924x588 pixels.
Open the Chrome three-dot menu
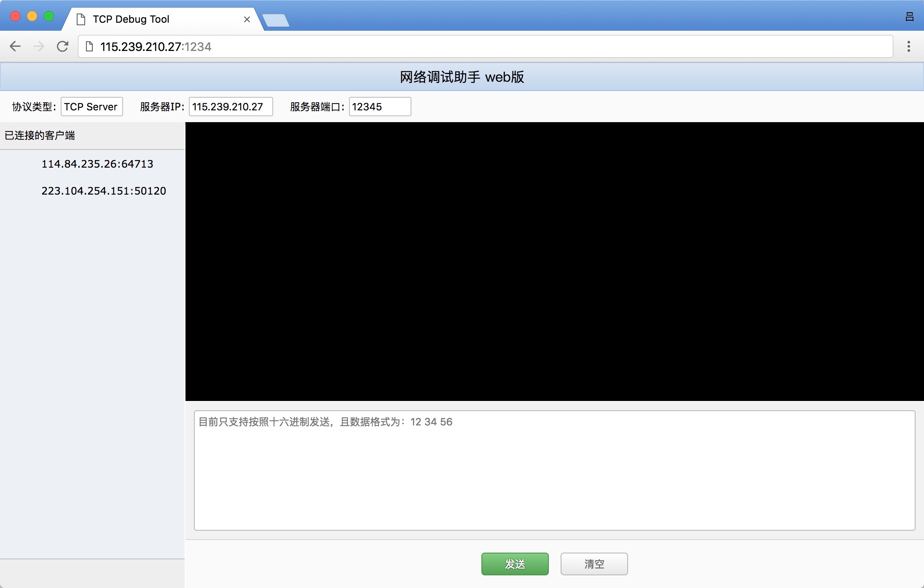coord(908,46)
